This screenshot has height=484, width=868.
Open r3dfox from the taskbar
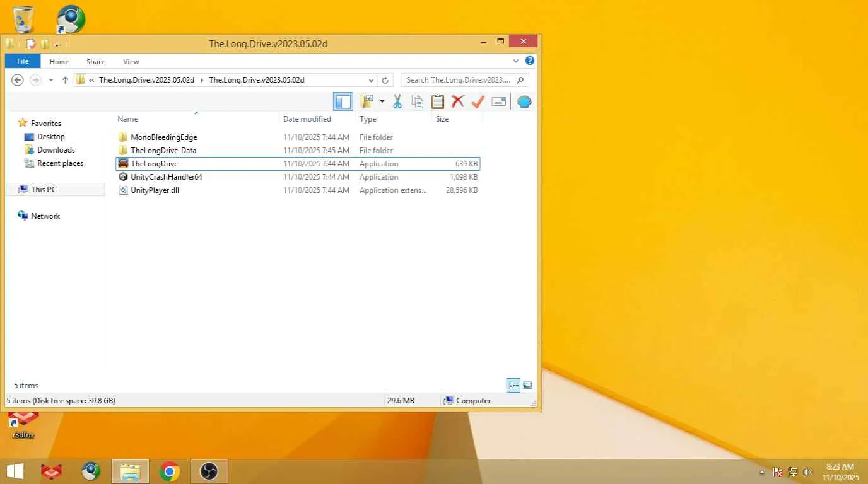click(x=52, y=471)
